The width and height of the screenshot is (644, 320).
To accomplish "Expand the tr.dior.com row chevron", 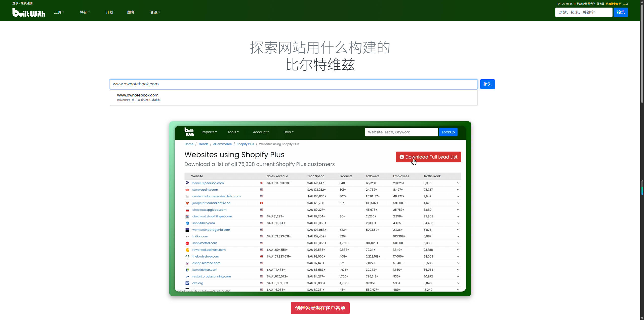I will (458, 236).
